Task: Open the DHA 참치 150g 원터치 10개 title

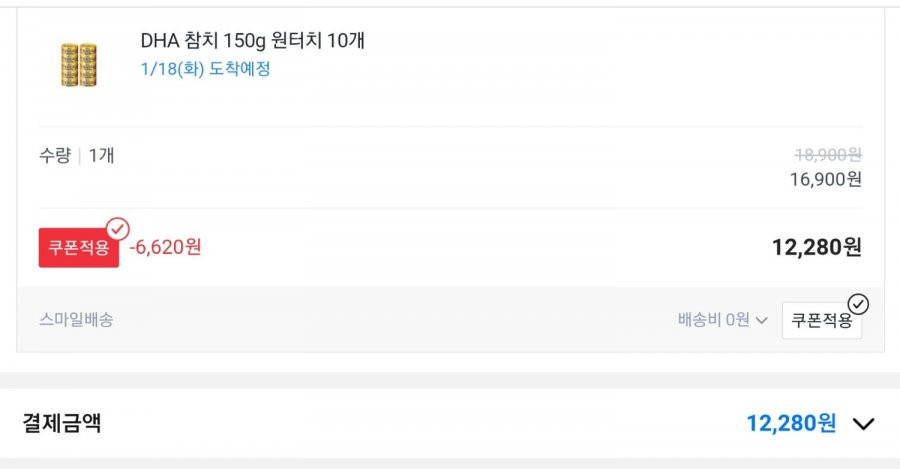Action: pos(253,41)
